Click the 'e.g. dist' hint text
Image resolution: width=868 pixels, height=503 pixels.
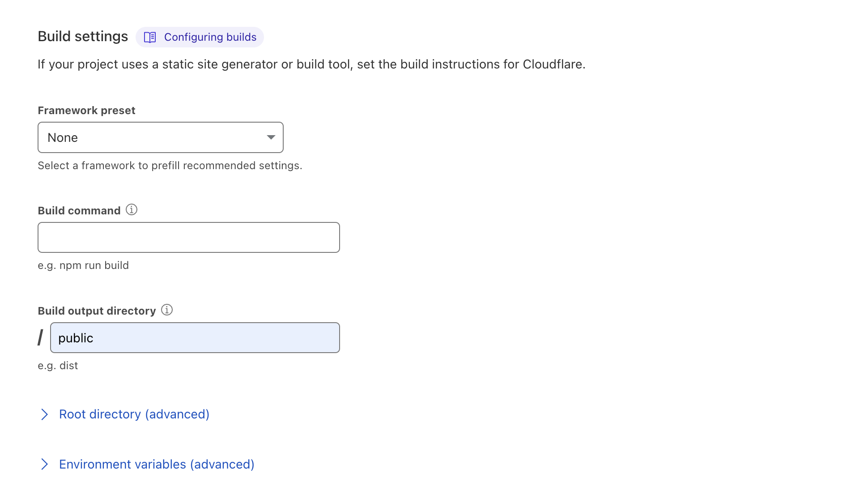pyautogui.click(x=58, y=366)
